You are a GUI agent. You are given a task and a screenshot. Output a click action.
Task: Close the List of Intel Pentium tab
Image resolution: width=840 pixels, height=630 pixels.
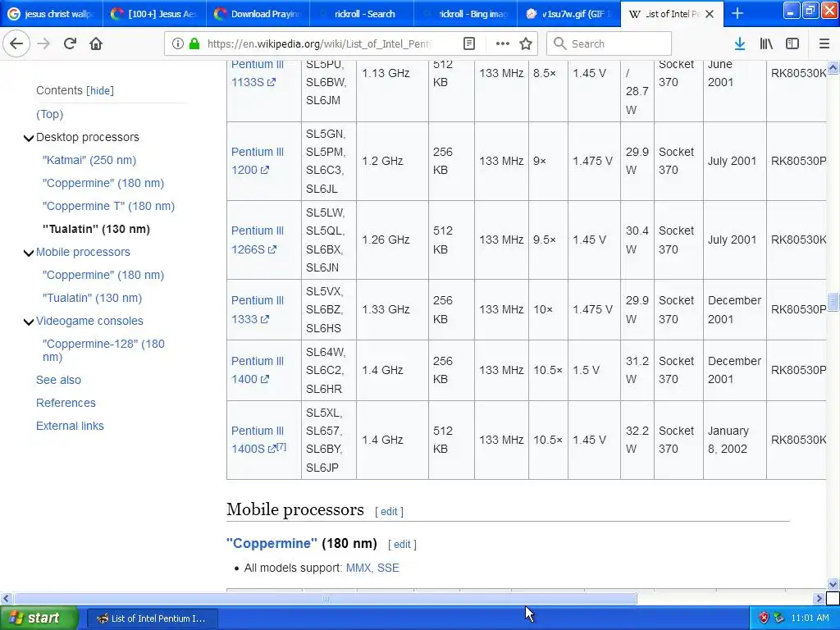[x=710, y=15]
